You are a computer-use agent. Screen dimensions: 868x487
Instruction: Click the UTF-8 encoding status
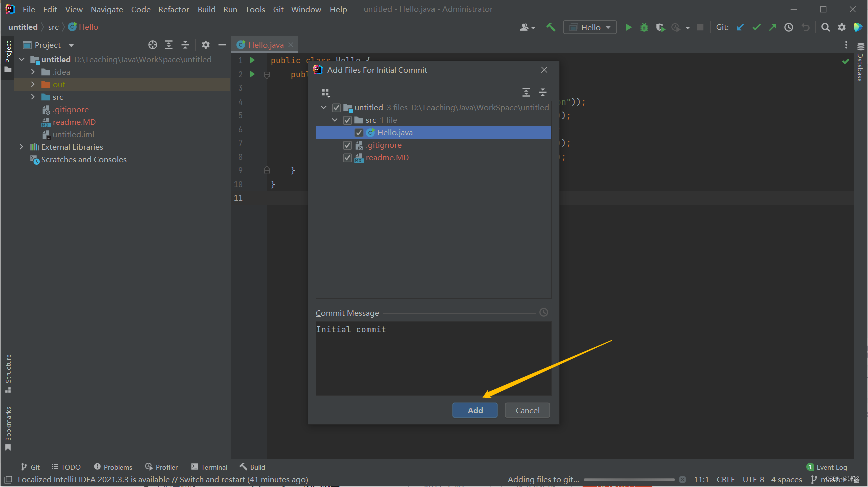(753, 480)
